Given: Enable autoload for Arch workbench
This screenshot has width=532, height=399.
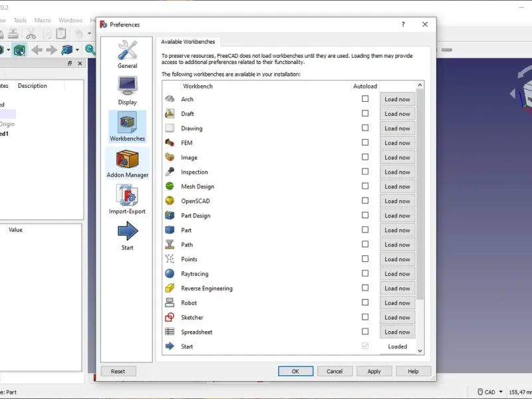Looking at the screenshot, I should pos(365,98).
